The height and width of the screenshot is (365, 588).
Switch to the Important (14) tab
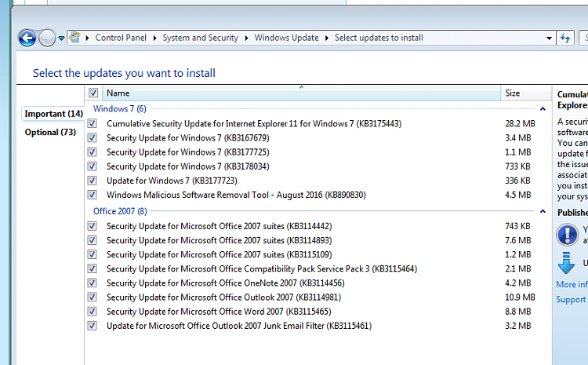(53, 113)
